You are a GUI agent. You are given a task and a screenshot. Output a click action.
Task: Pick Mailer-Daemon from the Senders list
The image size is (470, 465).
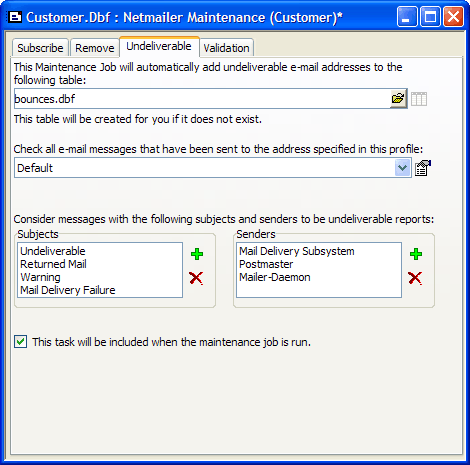click(x=275, y=277)
